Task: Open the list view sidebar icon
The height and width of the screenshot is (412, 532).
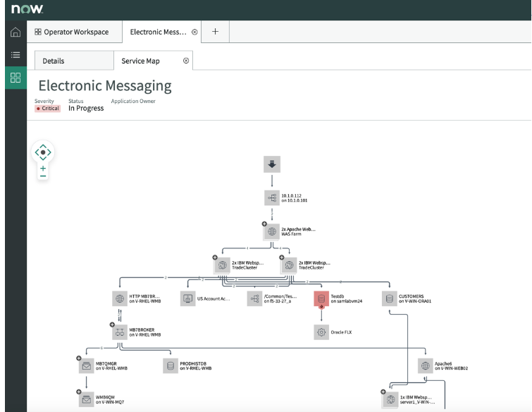Action: pyautogui.click(x=16, y=55)
